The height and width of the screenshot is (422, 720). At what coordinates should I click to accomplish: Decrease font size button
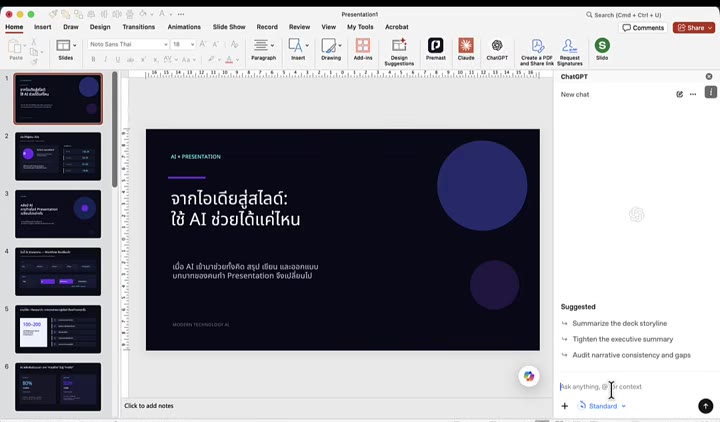pos(215,44)
